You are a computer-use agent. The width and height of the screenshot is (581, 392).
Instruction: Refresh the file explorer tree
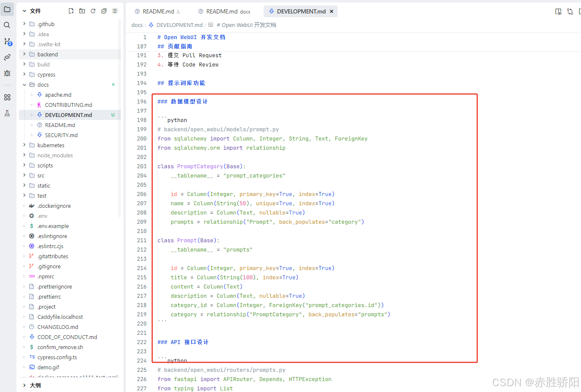coord(93,11)
